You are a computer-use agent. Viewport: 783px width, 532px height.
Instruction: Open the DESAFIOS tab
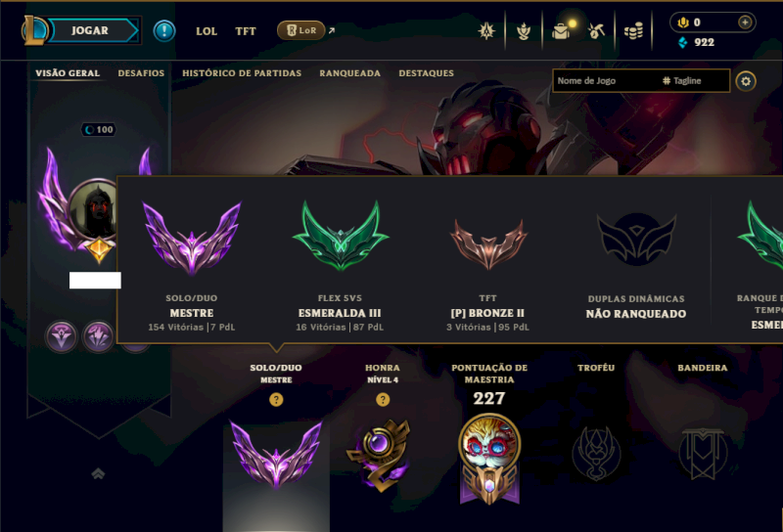pos(141,73)
